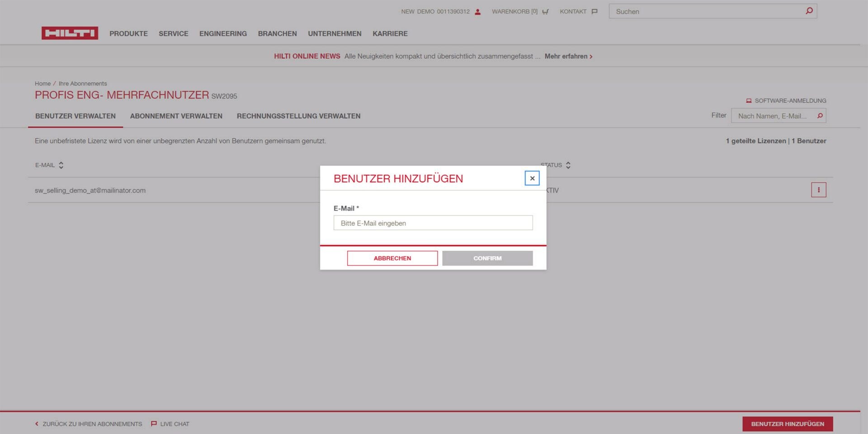Screen dimensions: 868x434
Task: Open the three-dot menu for sw_selling_demo_at row
Action: (819, 190)
